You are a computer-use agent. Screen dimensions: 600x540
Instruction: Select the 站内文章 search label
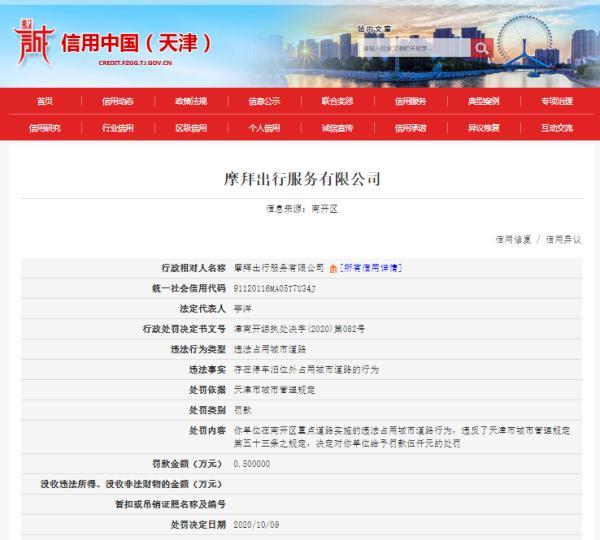click(374, 29)
